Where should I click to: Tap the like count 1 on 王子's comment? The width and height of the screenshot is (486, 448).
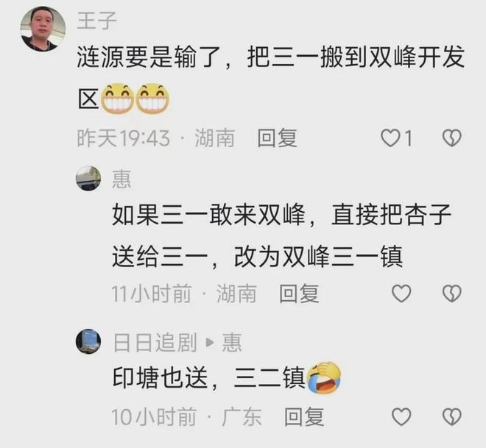(409, 138)
